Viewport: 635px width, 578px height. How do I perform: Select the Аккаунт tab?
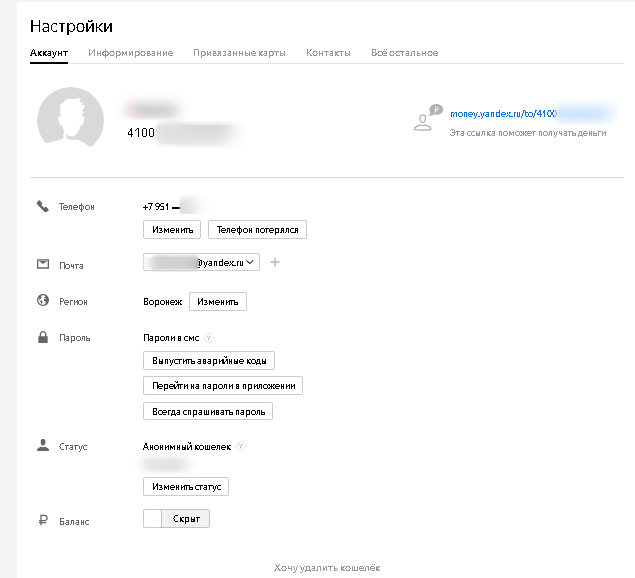coord(49,53)
